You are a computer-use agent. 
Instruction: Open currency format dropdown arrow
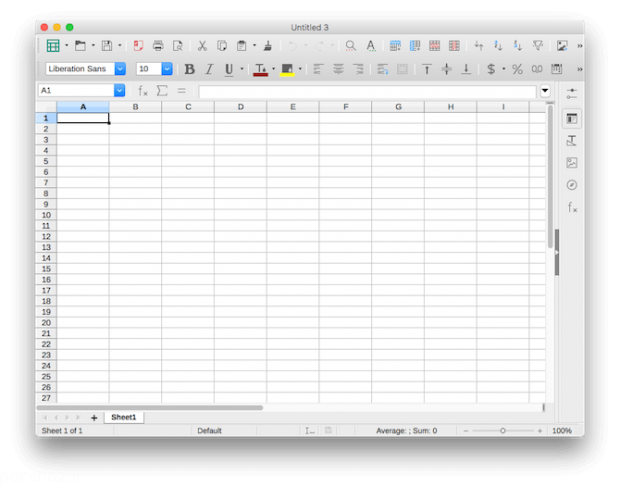(x=503, y=69)
